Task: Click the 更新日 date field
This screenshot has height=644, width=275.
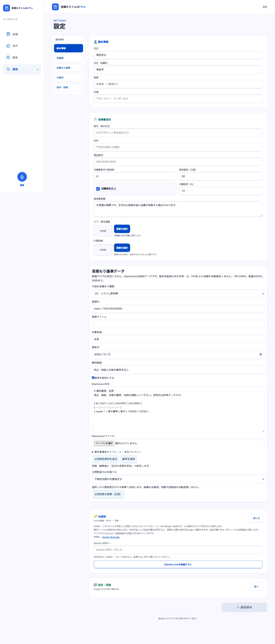Action: click(178, 355)
